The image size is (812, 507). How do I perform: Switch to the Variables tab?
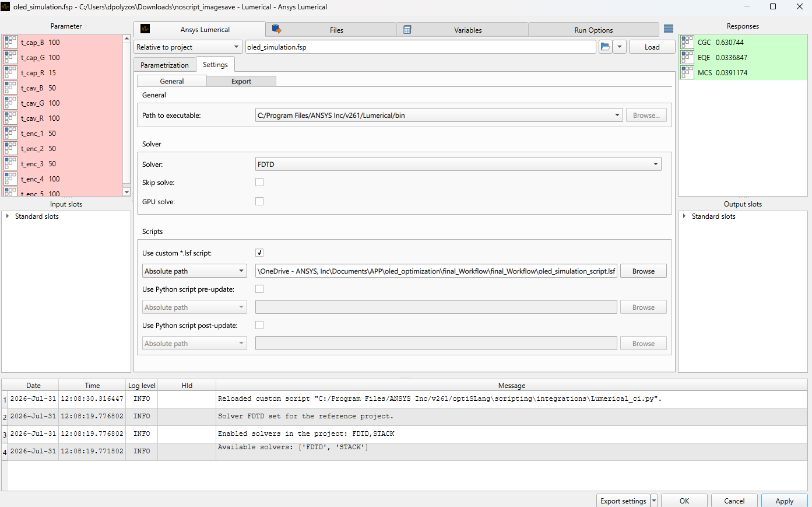pos(462,30)
